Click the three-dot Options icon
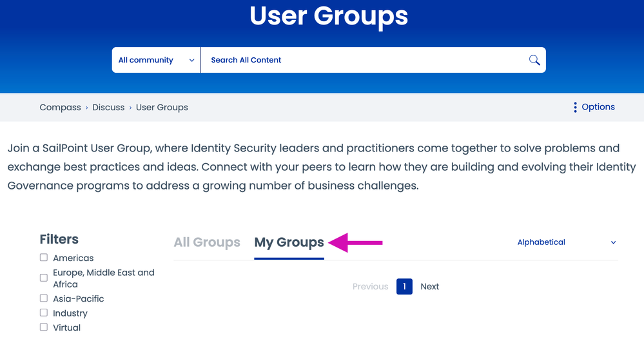Screen dimensions: 644x339 click(x=575, y=108)
